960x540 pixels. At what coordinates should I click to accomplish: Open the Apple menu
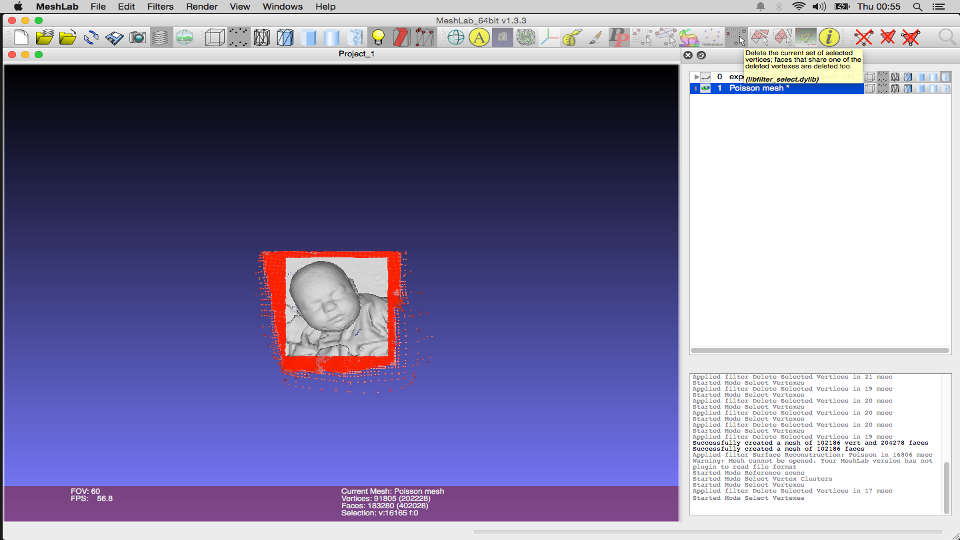point(18,7)
